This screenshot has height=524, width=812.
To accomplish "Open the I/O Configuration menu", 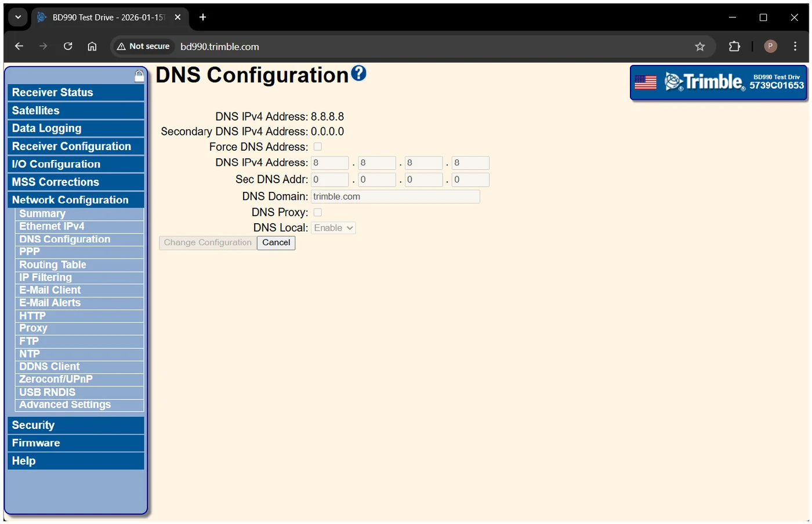I will [76, 165].
